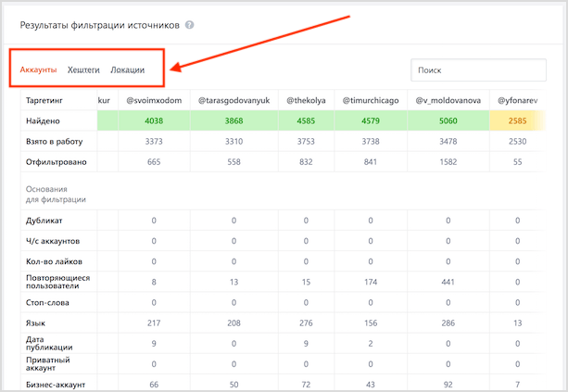Select the Локации tab
568x392 pixels.
(x=127, y=70)
